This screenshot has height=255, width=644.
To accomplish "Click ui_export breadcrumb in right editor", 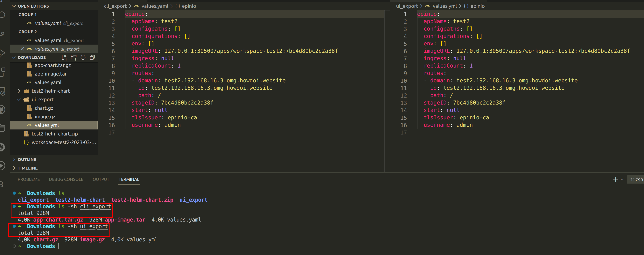I will coord(407,6).
